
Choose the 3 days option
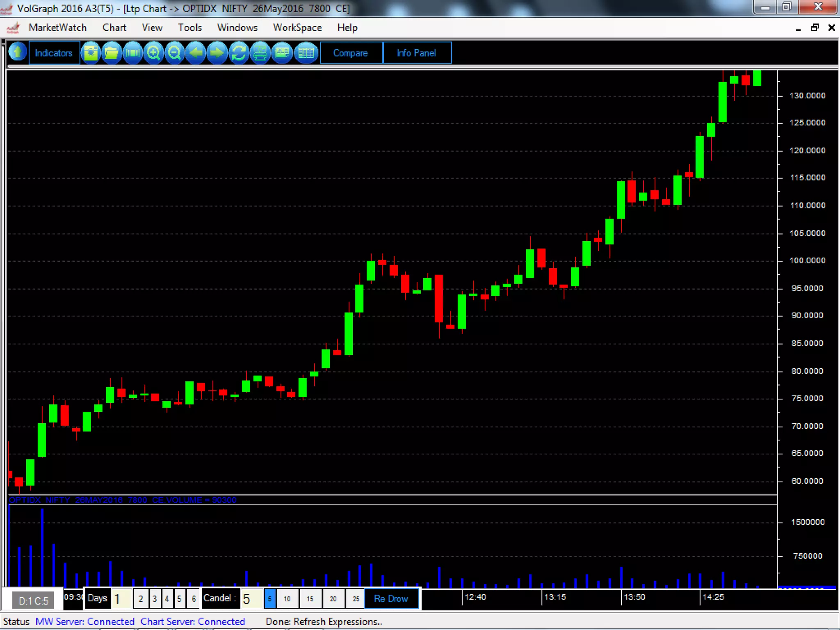(155, 599)
